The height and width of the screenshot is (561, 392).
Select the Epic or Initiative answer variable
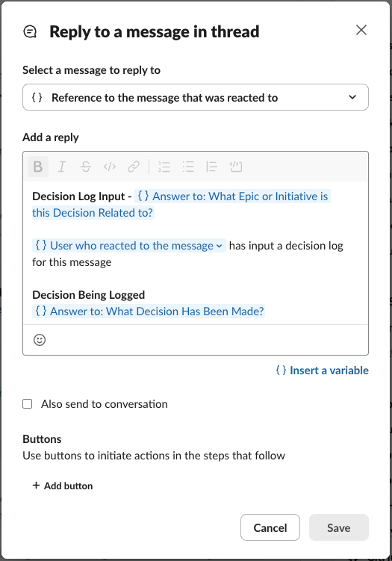point(181,204)
